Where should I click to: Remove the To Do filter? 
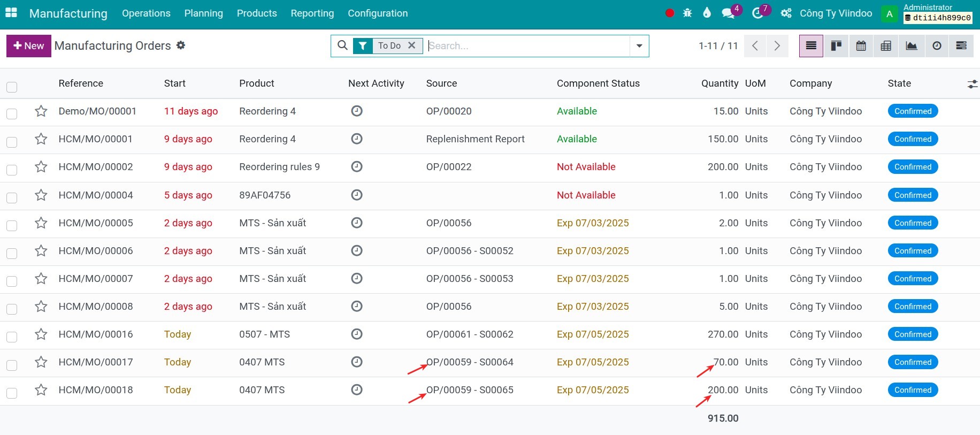(412, 45)
